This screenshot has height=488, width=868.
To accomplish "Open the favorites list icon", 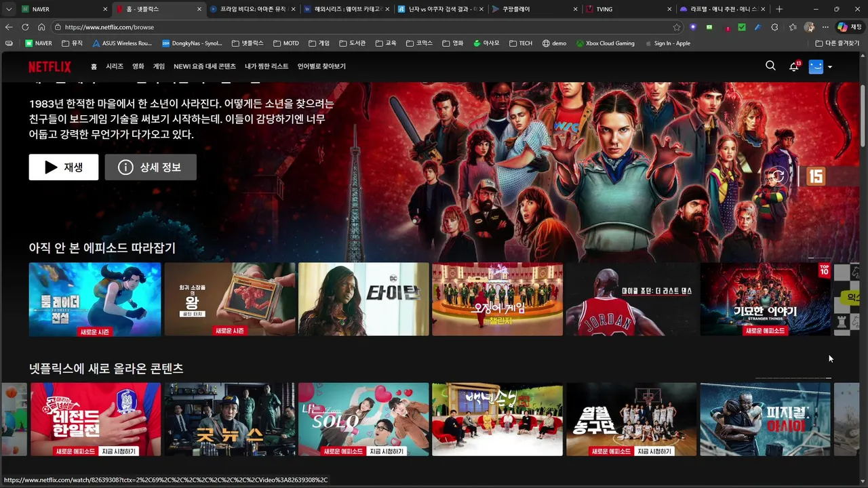I will tap(793, 27).
